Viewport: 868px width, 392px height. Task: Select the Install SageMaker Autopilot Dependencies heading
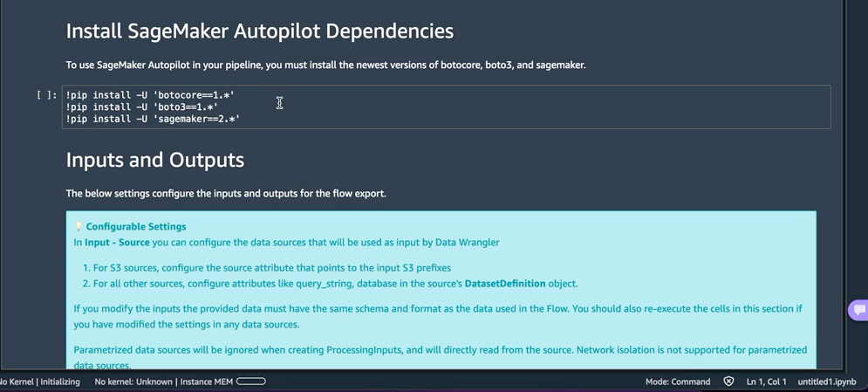pyautogui.click(x=260, y=31)
